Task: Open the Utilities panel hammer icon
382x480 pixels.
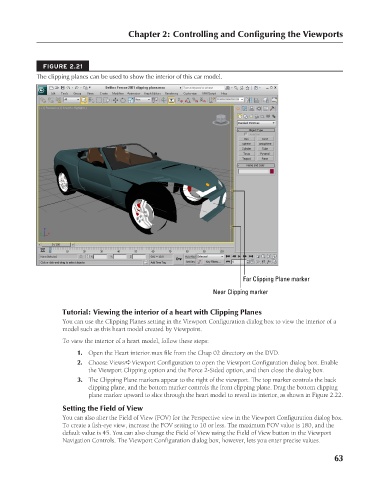Action: (273, 108)
